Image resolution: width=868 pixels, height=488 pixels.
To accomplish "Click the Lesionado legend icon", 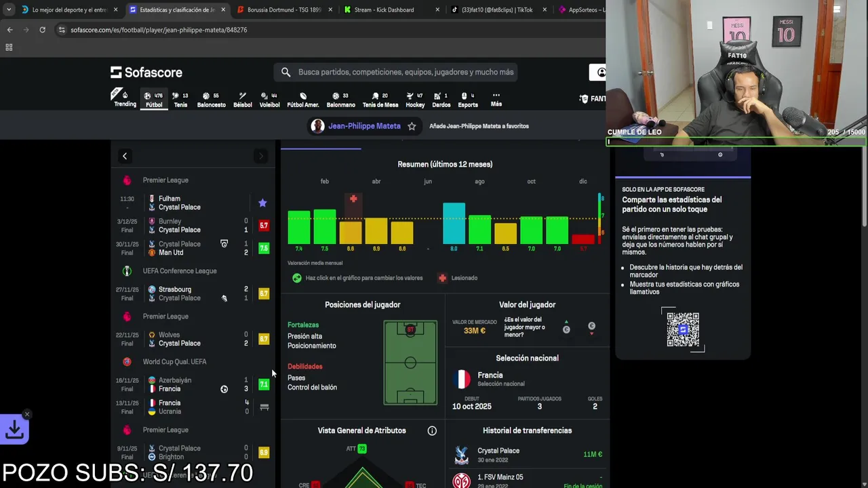I will coord(442,278).
